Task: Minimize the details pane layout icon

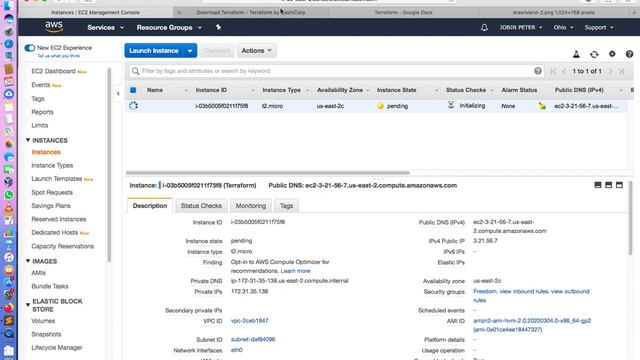Action: pos(598,185)
